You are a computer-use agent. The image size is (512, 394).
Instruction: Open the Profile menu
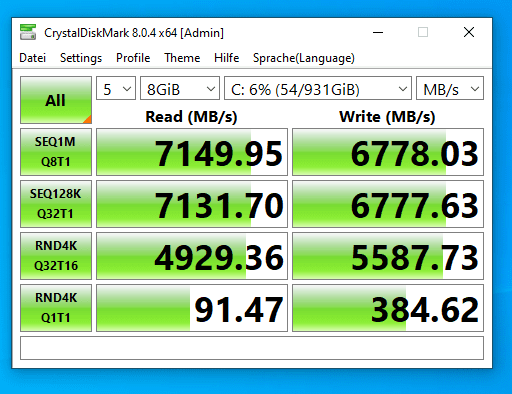click(x=133, y=58)
